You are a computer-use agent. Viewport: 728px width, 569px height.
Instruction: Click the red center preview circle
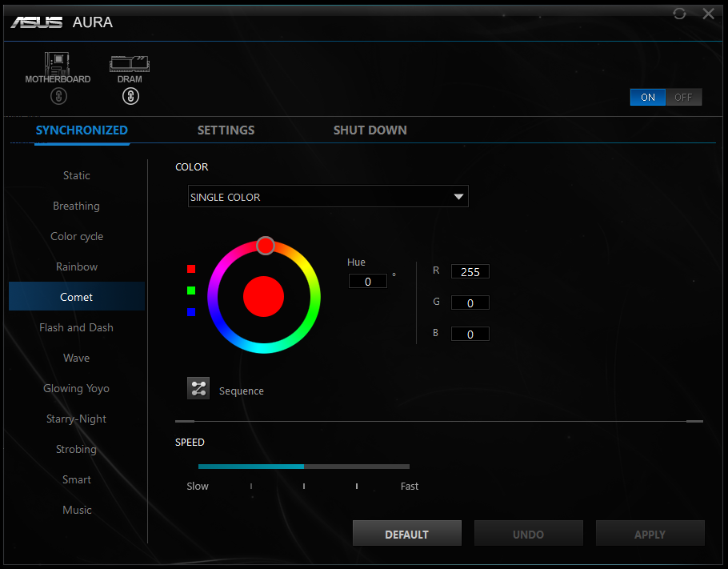pyautogui.click(x=264, y=296)
